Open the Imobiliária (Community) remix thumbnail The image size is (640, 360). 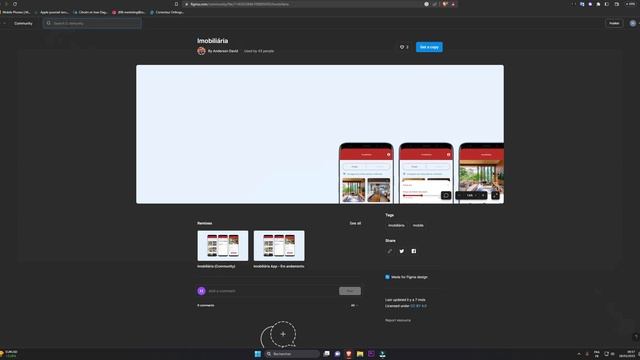tap(223, 246)
